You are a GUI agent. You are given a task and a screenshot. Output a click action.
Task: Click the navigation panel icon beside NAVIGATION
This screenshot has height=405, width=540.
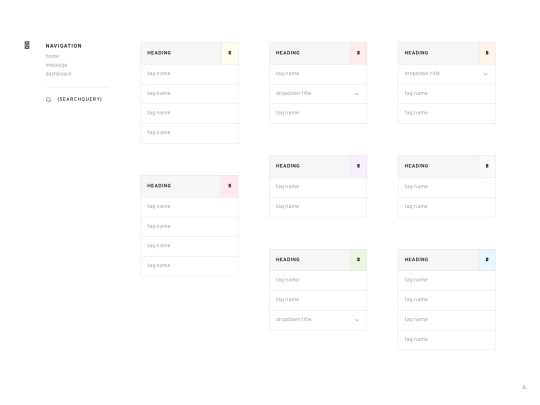[27, 45]
